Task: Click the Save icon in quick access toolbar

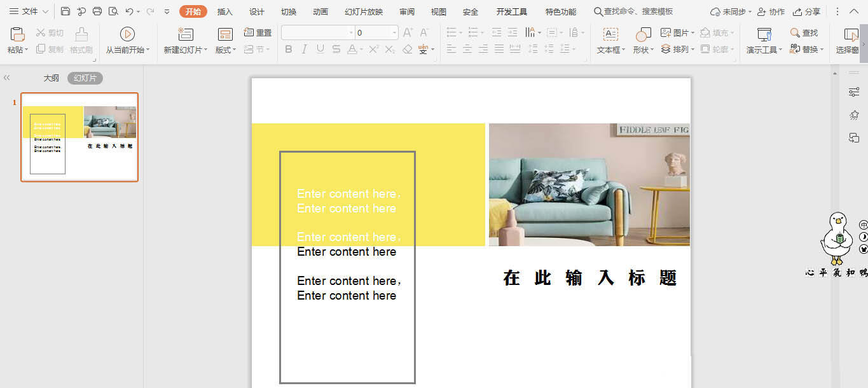Action: pos(66,11)
